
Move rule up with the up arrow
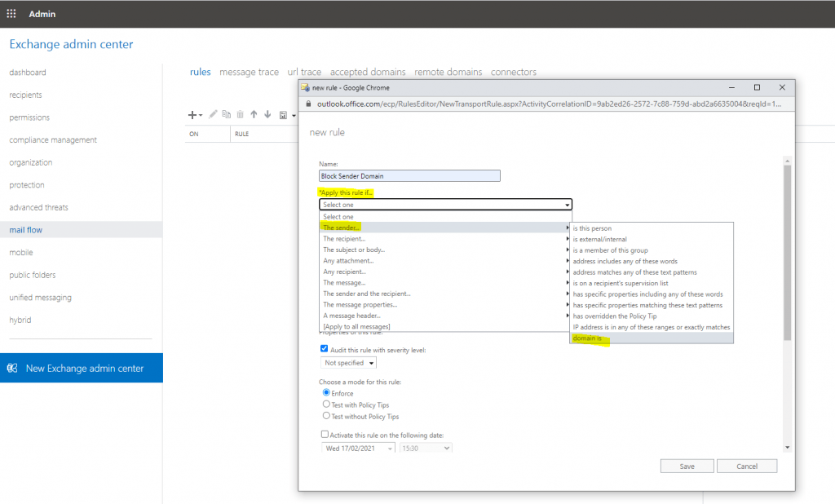click(254, 114)
